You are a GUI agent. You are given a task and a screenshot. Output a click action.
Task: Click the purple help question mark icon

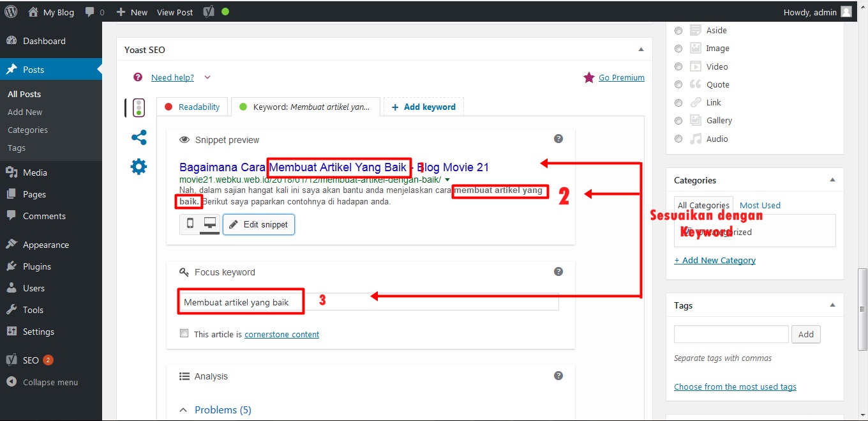138,77
